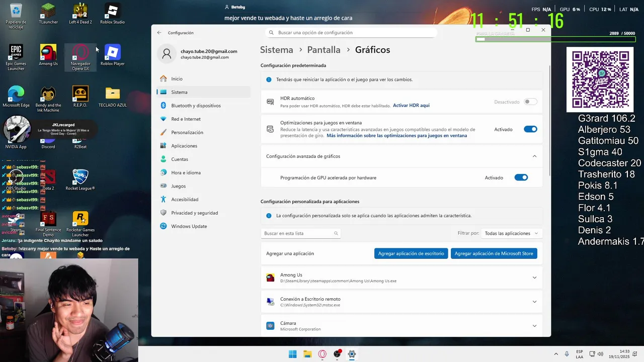Collapse Configuración avanzada de gráficos section
The width and height of the screenshot is (644, 362).
[534, 156]
